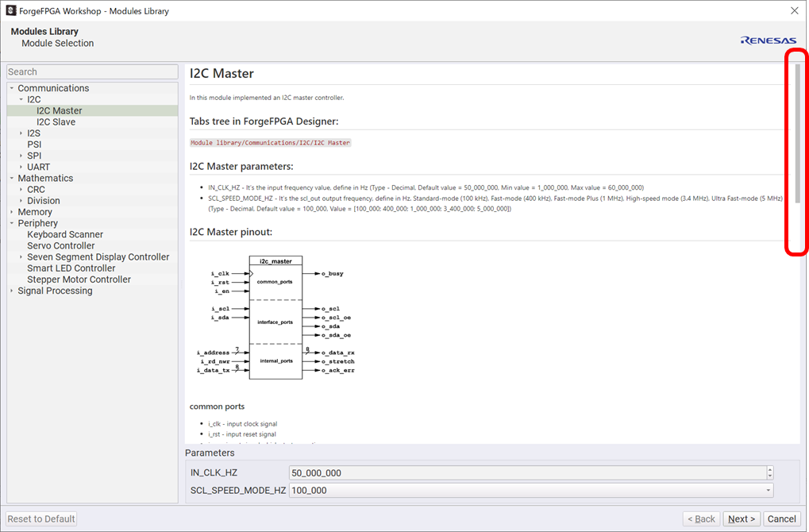
Task: Click the module Search field
Action: click(x=92, y=71)
